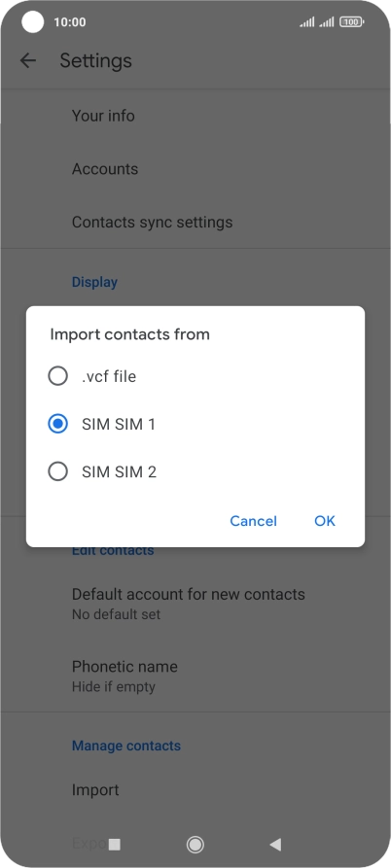The width and height of the screenshot is (391, 868).
Task: Tap the white circle camera cutout
Action: click(x=33, y=21)
